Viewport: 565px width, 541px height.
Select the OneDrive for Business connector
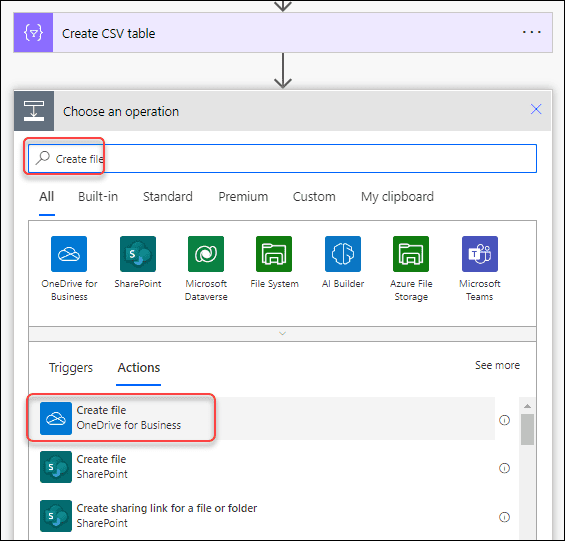[x=69, y=269]
